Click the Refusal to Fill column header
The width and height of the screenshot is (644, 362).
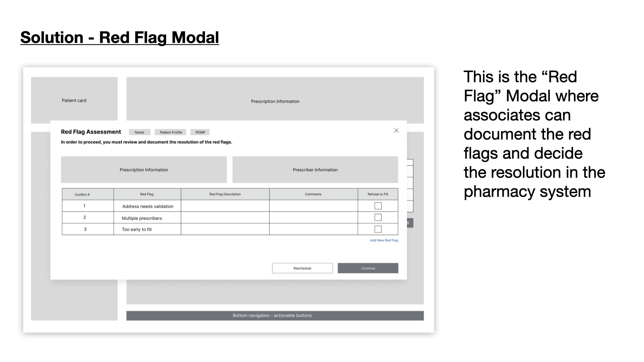[x=378, y=194]
